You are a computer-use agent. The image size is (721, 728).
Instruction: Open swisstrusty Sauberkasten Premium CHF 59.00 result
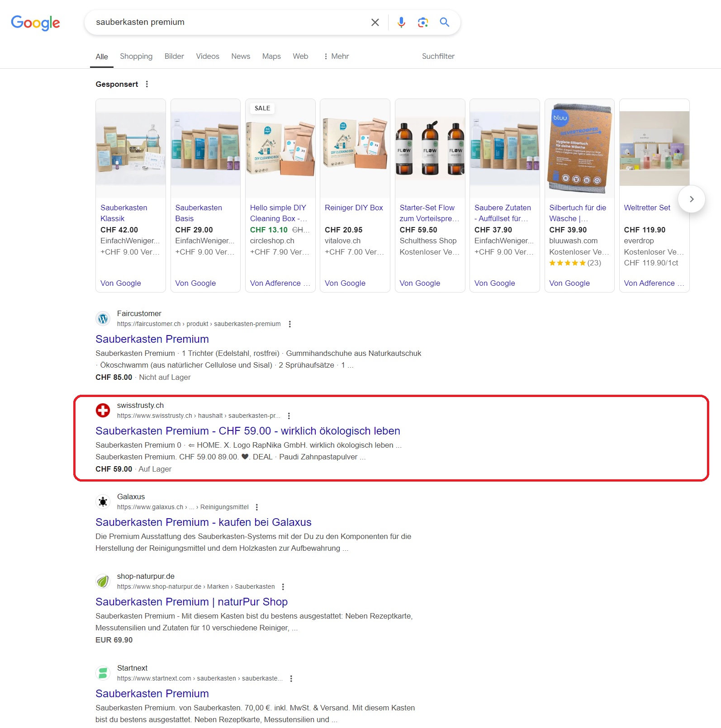pyautogui.click(x=248, y=431)
